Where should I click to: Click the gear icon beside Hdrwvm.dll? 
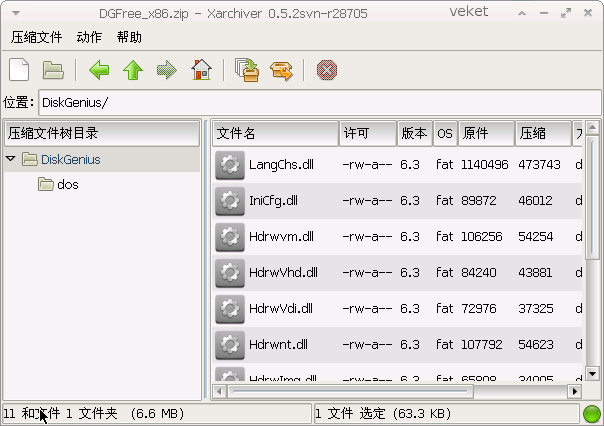(x=230, y=236)
